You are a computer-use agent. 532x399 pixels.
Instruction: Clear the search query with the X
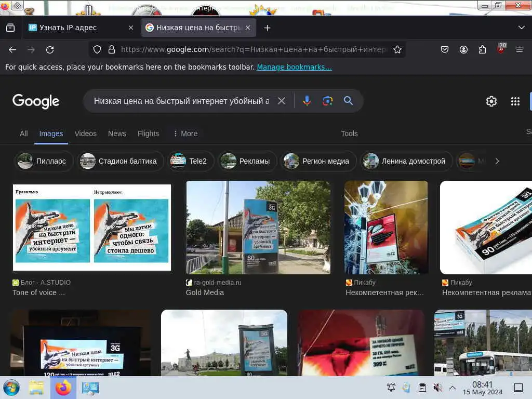[x=282, y=101]
